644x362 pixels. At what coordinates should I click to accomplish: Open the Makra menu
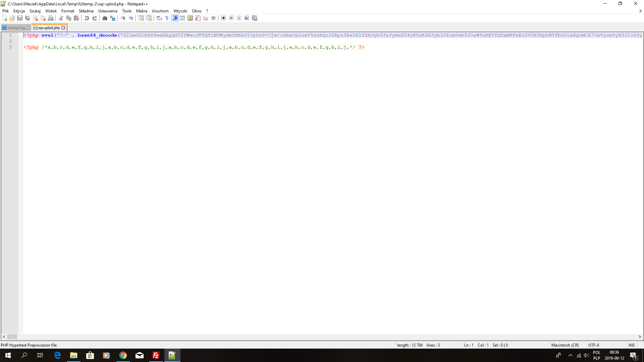(142, 11)
